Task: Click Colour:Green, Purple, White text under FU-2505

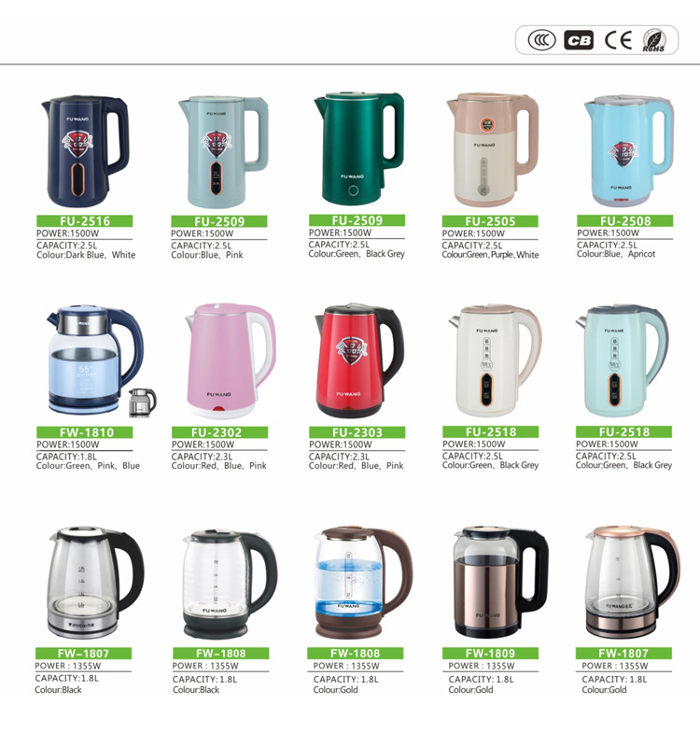Action: pyautogui.click(x=490, y=255)
